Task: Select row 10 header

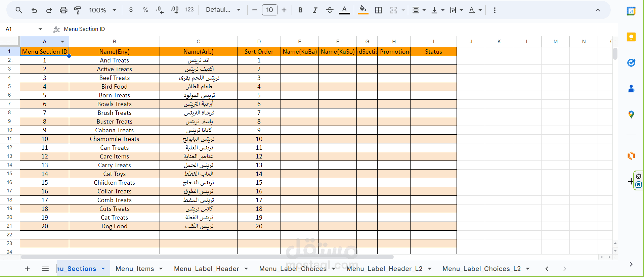Action: pyautogui.click(x=9, y=130)
